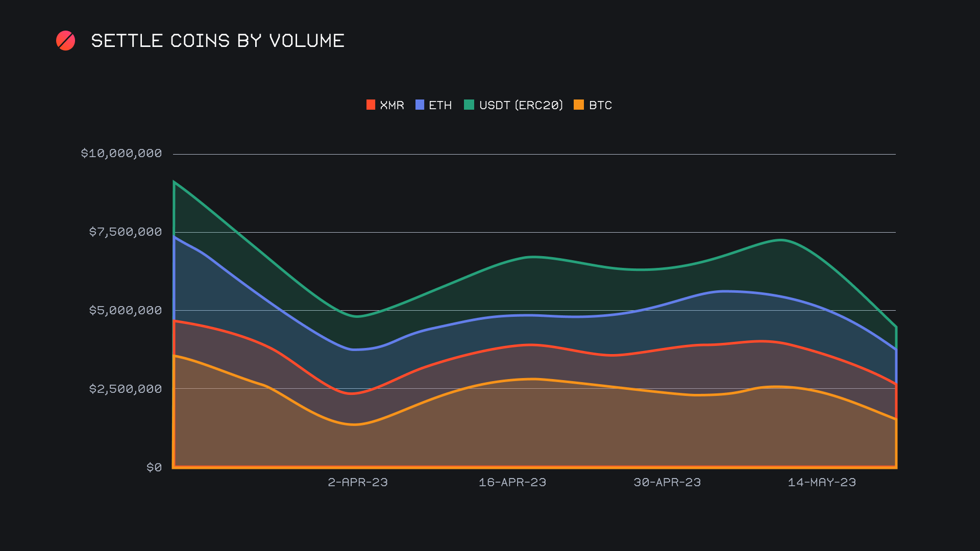Click the red SideShift logo icon

65,41
